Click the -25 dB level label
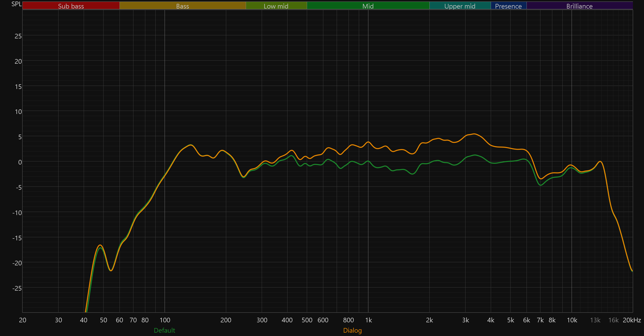This screenshot has width=644, height=336. (x=17, y=288)
